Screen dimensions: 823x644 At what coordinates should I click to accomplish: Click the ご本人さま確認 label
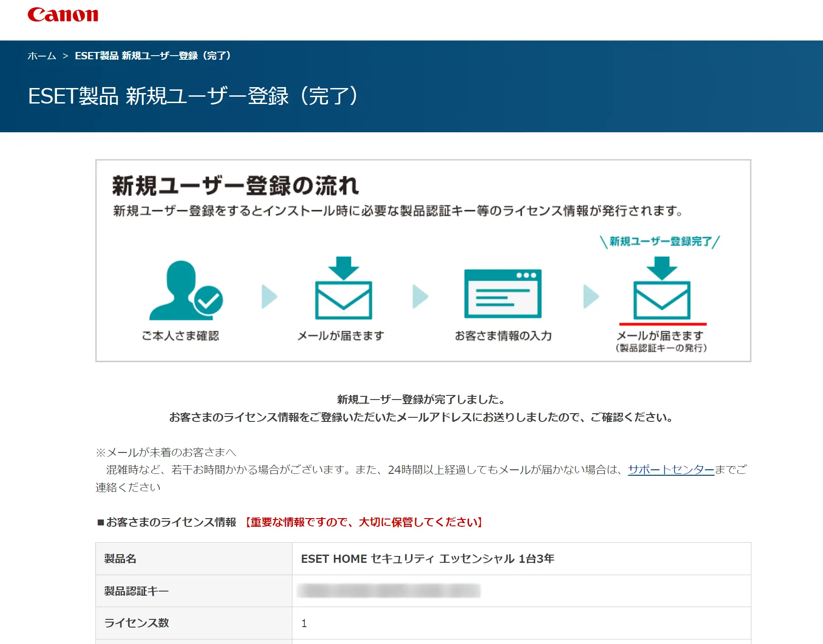point(181,336)
